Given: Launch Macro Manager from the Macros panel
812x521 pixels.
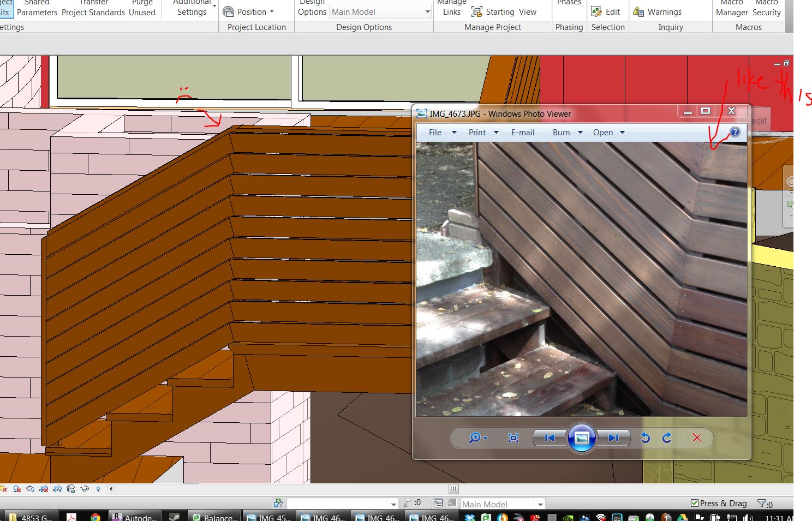Looking at the screenshot, I should pyautogui.click(x=731, y=8).
